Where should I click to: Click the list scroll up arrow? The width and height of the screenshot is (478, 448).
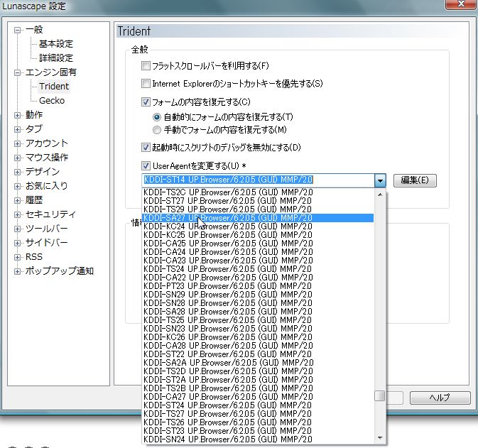coord(380,194)
